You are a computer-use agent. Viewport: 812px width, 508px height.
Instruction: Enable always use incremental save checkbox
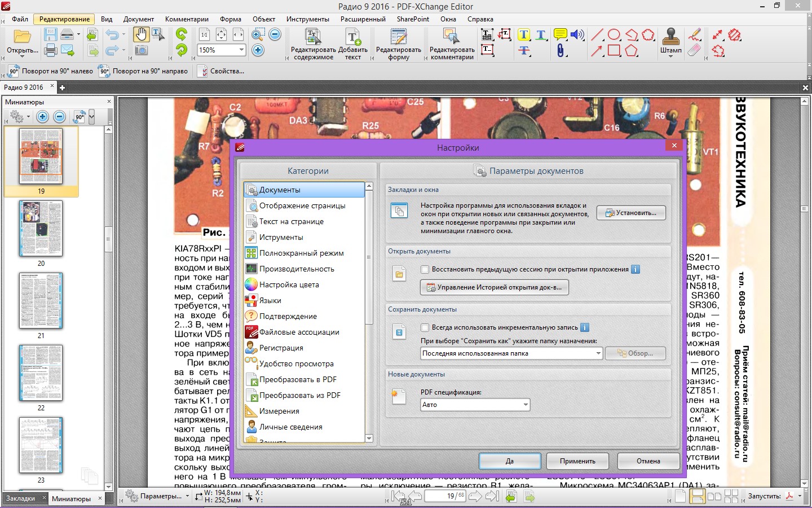click(425, 327)
